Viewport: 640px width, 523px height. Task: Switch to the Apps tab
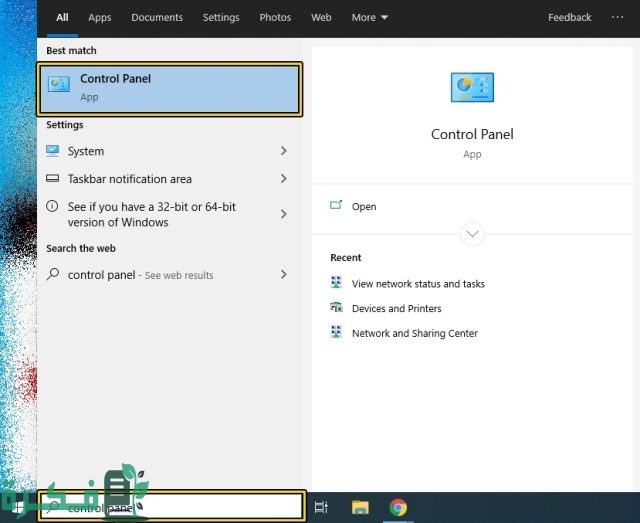coord(100,18)
